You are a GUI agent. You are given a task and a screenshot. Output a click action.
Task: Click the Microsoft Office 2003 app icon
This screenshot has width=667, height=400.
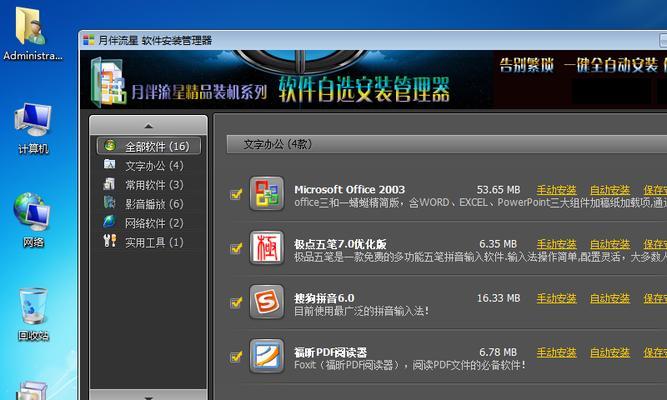[x=267, y=194]
